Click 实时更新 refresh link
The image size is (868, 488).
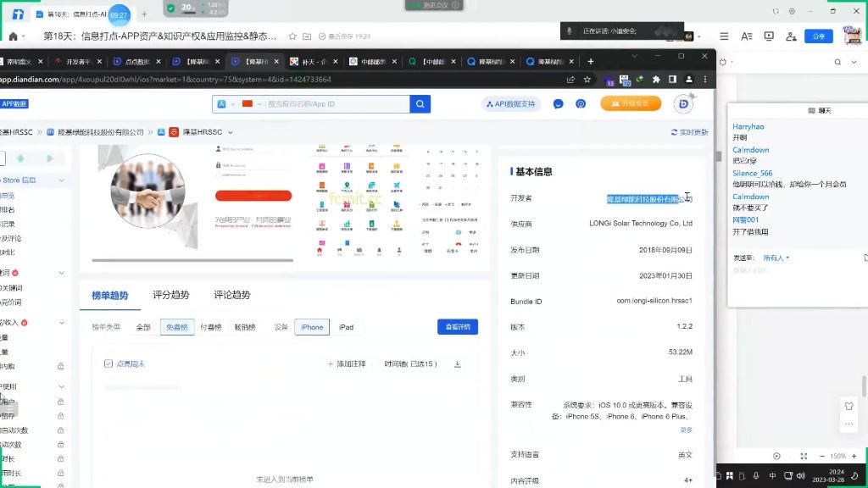point(689,132)
